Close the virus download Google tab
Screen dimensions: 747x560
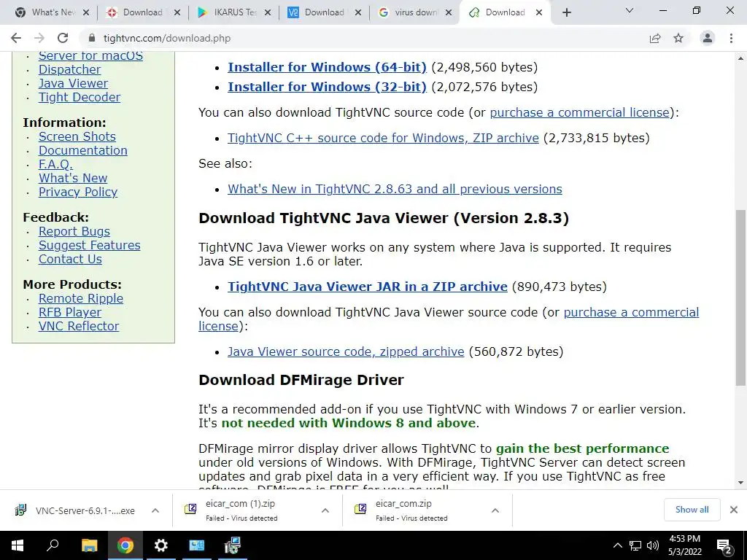(x=449, y=12)
